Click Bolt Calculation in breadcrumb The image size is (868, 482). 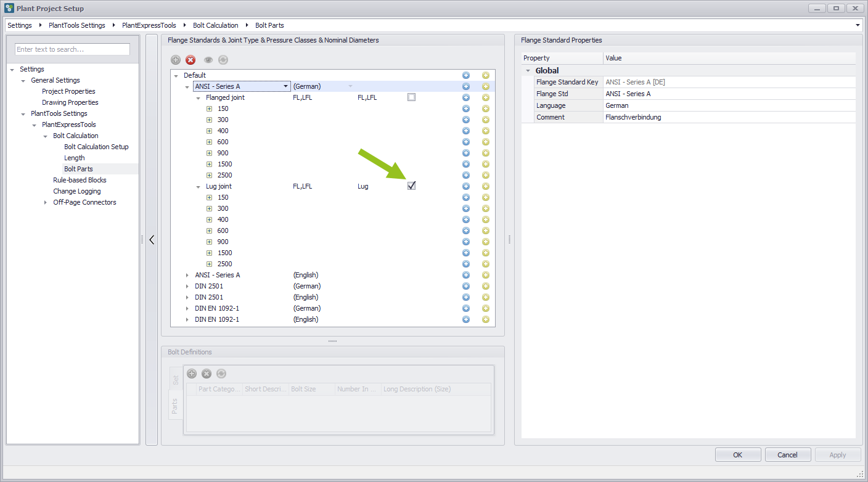point(216,25)
